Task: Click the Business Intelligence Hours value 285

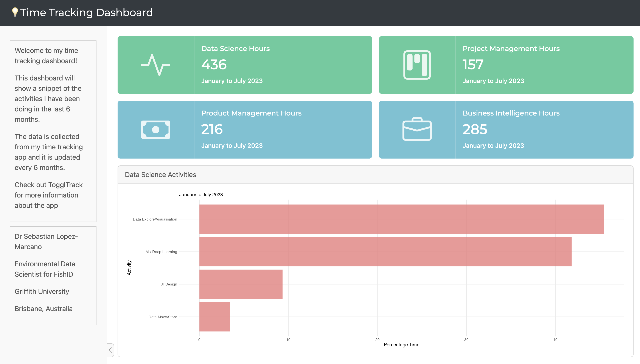Action: 475,129
